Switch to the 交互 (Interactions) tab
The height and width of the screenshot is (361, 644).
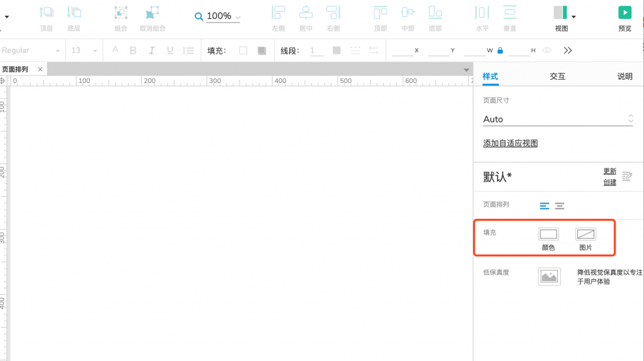(557, 76)
